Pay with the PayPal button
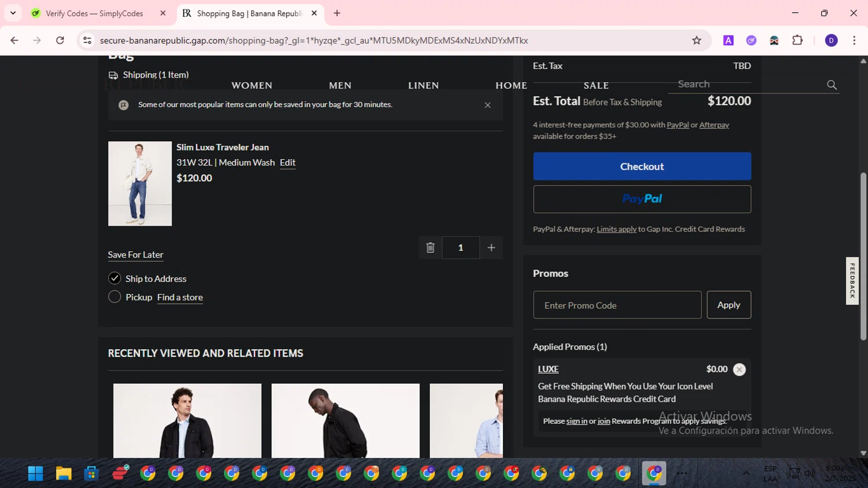 (x=642, y=199)
